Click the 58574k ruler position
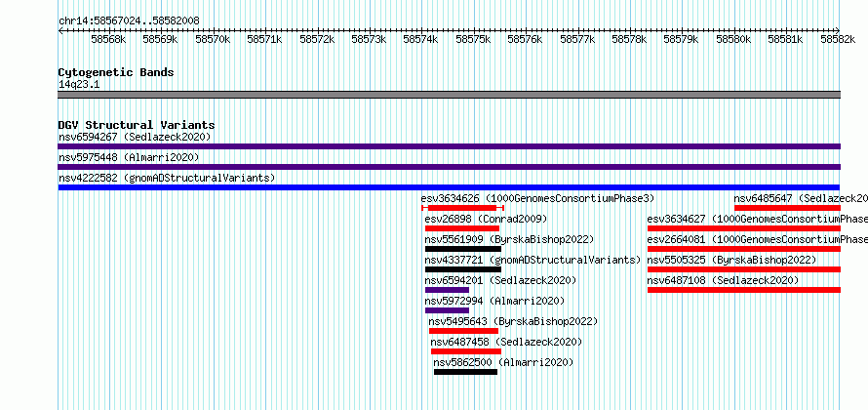 pos(420,39)
